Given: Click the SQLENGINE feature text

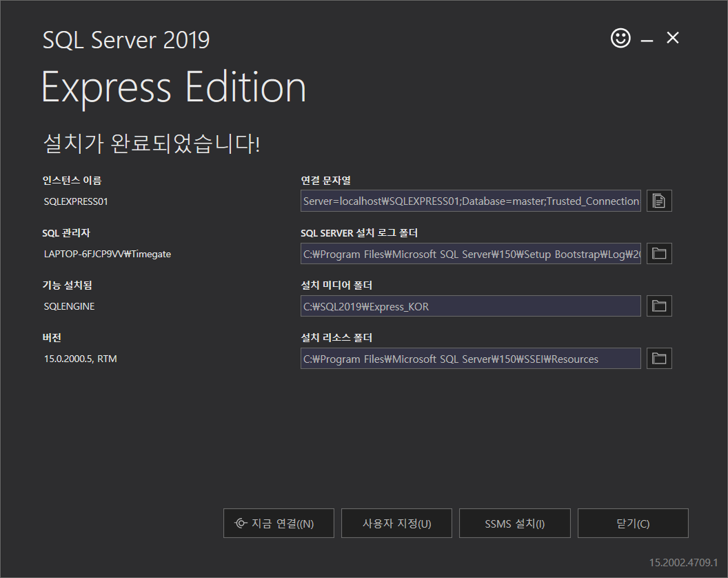Looking at the screenshot, I should point(69,307).
